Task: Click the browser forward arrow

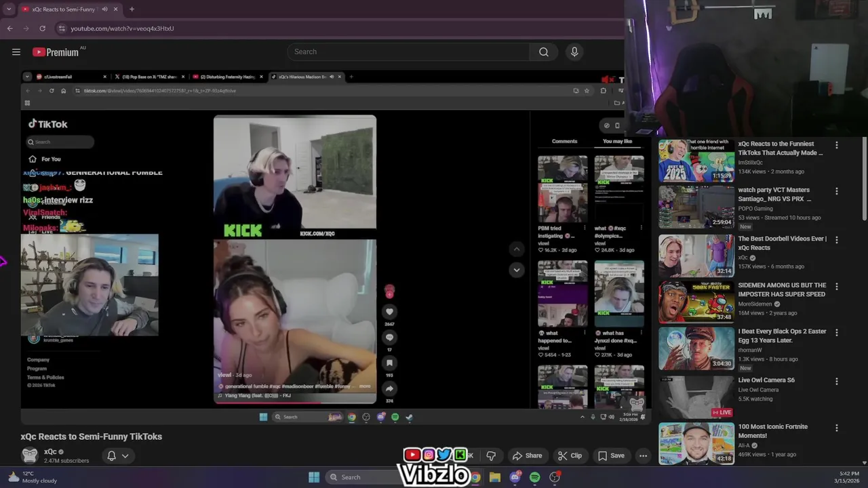Action: [x=26, y=28]
